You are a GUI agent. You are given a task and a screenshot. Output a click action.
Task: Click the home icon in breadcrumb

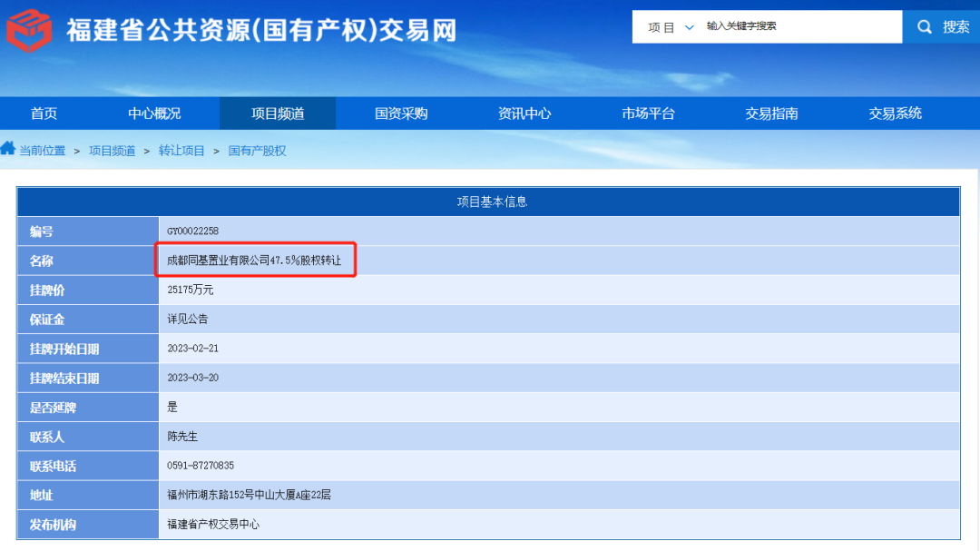click(8, 148)
